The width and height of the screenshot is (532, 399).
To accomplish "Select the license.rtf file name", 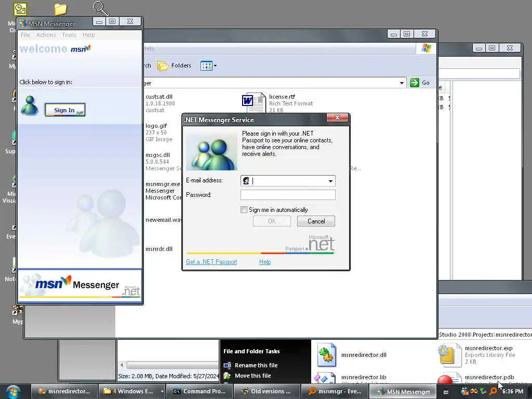I will pos(282,97).
